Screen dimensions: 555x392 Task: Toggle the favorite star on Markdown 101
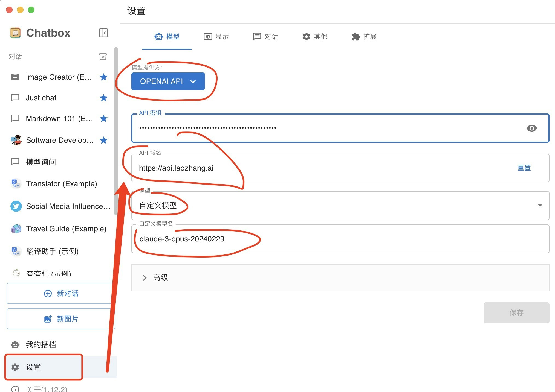[x=104, y=118]
